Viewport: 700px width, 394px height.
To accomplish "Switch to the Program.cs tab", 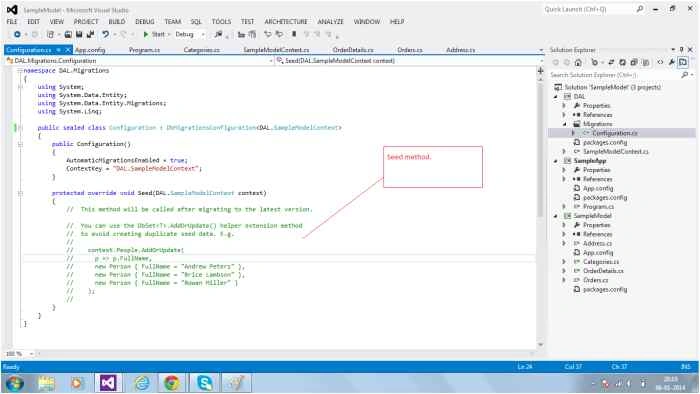I will 144,50.
